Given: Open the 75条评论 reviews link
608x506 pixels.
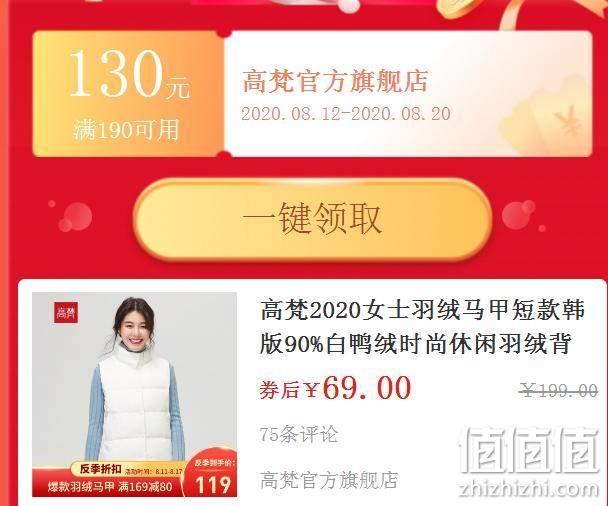Looking at the screenshot, I should tap(299, 434).
